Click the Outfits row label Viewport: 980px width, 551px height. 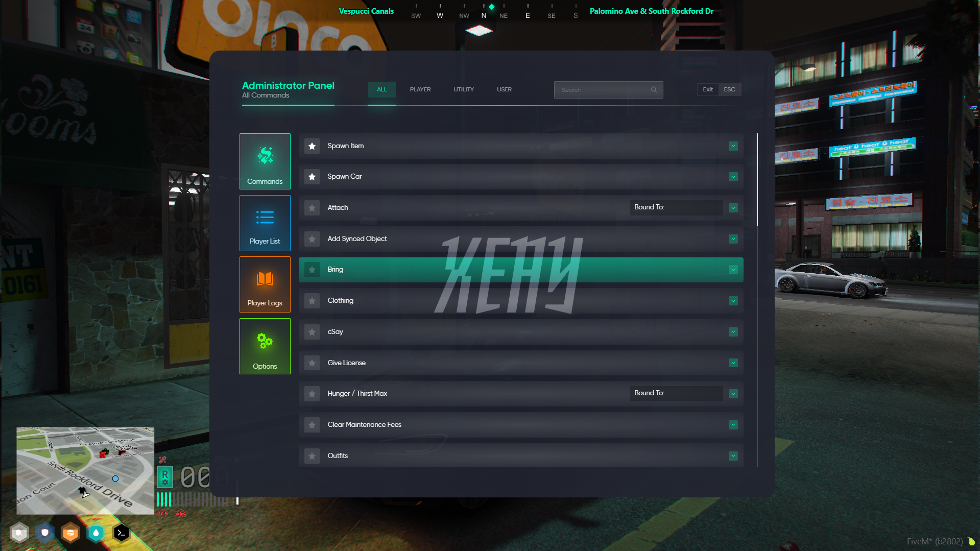338,456
